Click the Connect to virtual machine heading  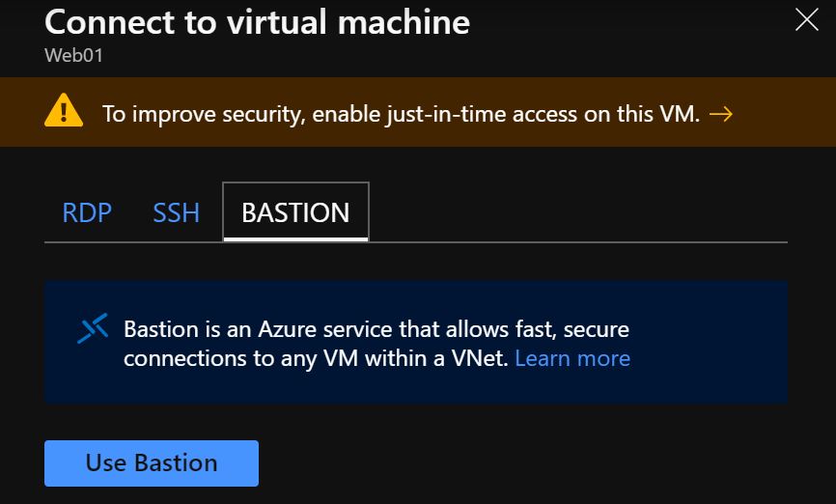pos(257,22)
